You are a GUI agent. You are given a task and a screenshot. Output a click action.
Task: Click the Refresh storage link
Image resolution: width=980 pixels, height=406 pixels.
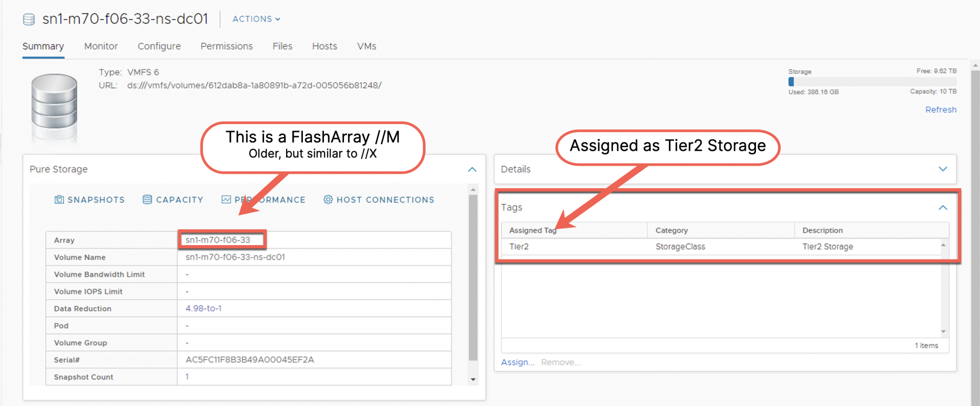[x=940, y=110]
